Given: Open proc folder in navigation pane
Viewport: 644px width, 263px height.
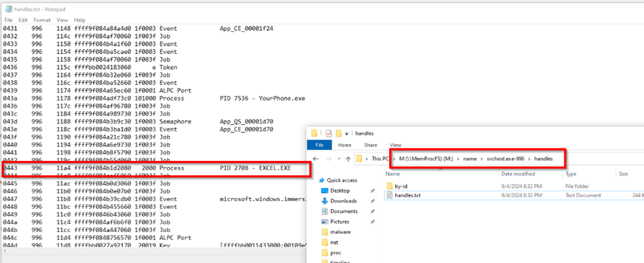Looking at the screenshot, I should pyautogui.click(x=336, y=253).
